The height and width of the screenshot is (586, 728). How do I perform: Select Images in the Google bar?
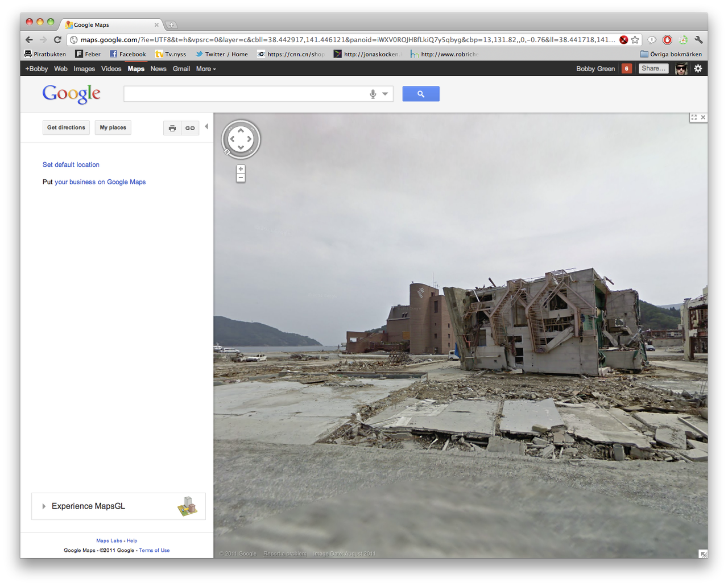pyautogui.click(x=84, y=69)
